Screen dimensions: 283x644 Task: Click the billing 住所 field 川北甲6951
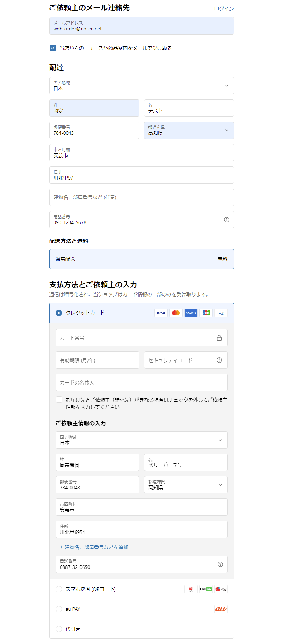pyautogui.click(x=142, y=529)
